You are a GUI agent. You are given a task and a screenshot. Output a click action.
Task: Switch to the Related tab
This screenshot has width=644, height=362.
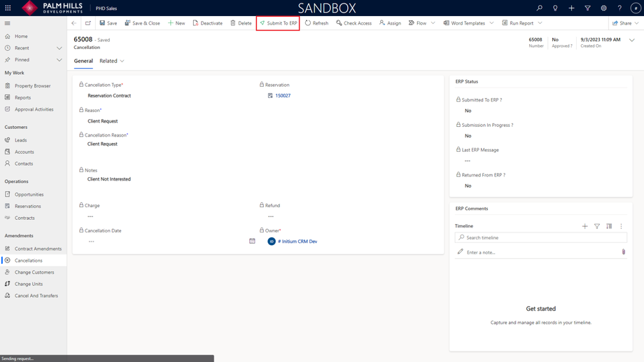pos(112,61)
